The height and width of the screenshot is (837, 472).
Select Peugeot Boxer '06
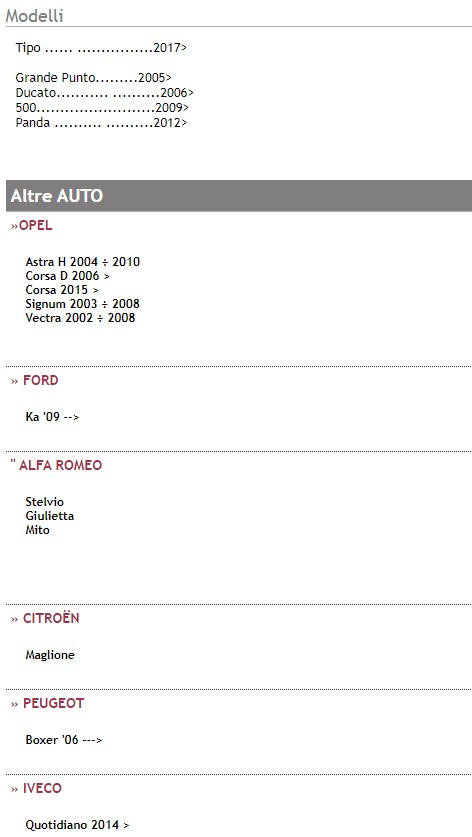pyautogui.click(x=64, y=740)
